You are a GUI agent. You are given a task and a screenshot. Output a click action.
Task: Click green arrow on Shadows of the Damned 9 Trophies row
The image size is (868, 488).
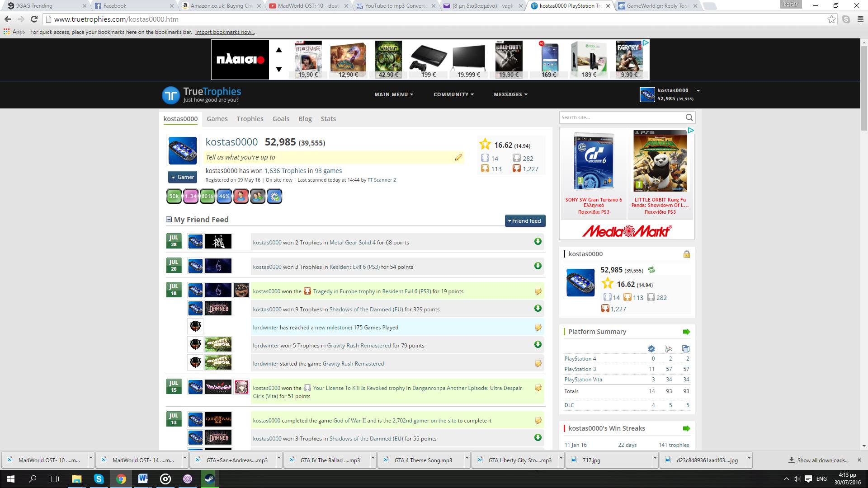pos(538,308)
